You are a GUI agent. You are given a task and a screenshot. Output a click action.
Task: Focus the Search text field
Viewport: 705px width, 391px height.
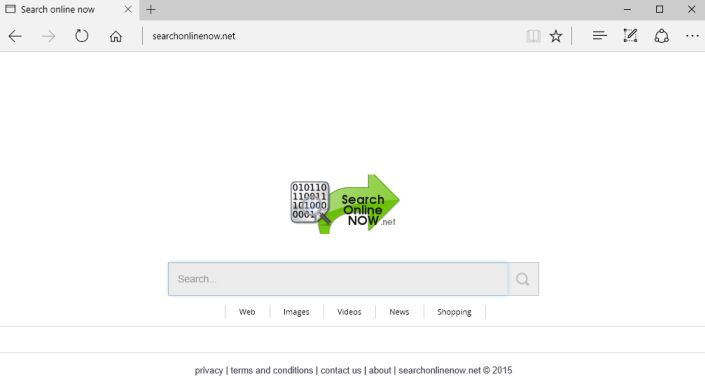[338, 279]
